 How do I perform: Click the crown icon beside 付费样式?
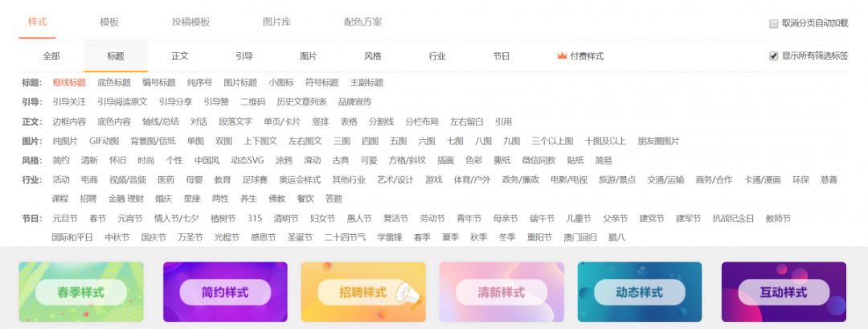(x=562, y=56)
